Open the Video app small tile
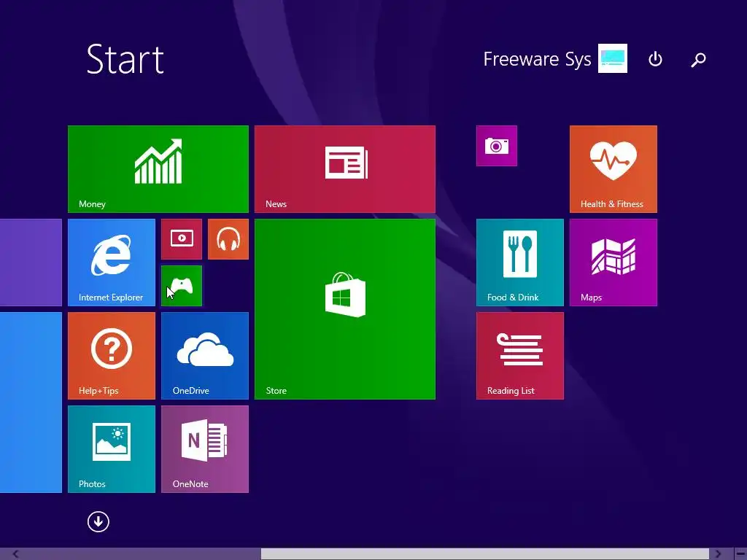This screenshot has width=747, height=560. 182,239
